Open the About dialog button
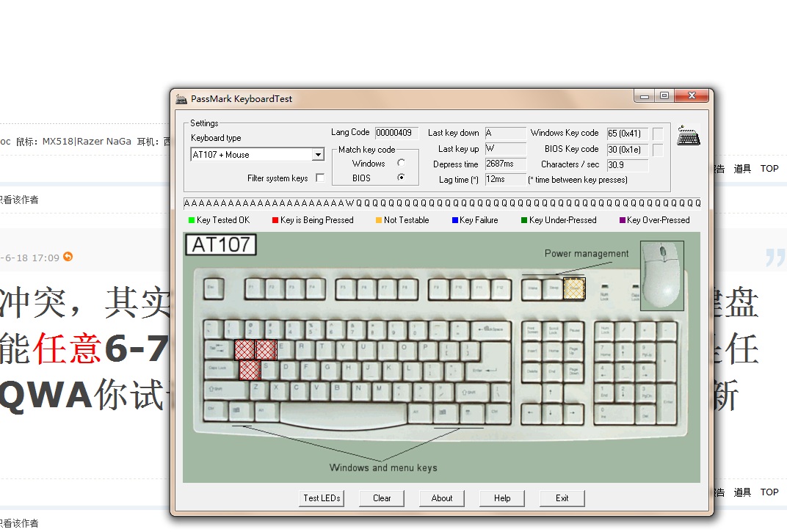This screenshot has width=787, height=532. 442,498
